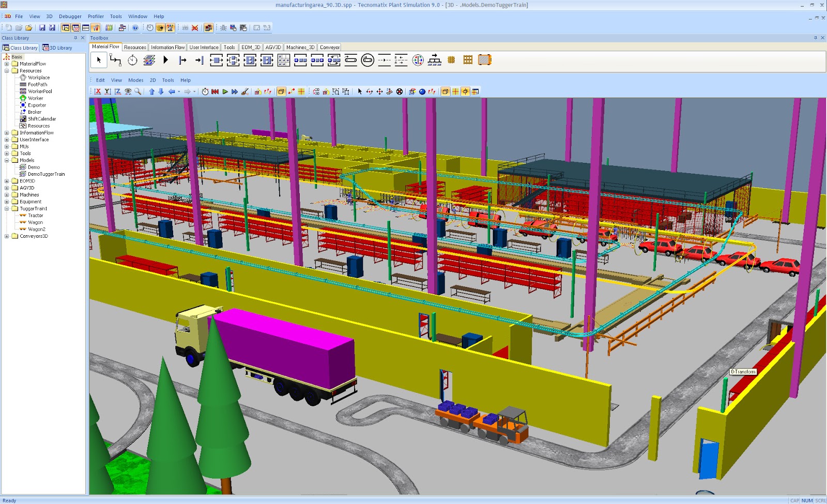
Task: Activate the Zoom magnifier tool
Action: [x=137, y=91]
